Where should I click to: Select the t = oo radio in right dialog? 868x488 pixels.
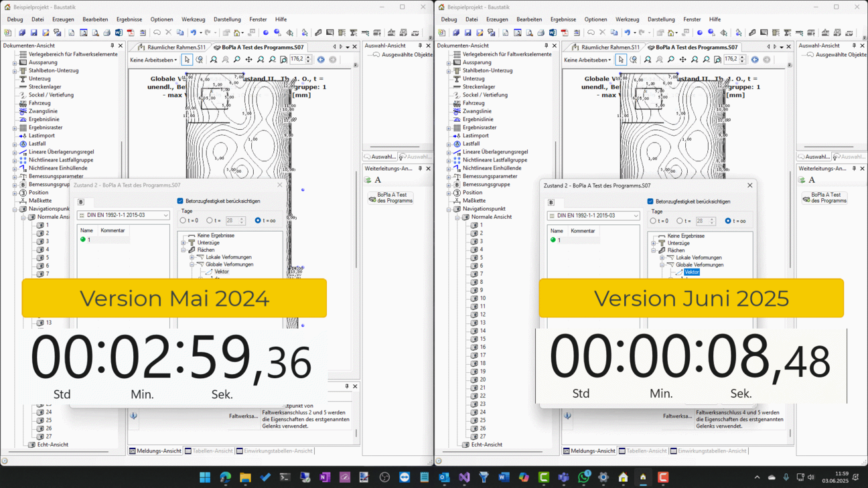tap(728, 221)
